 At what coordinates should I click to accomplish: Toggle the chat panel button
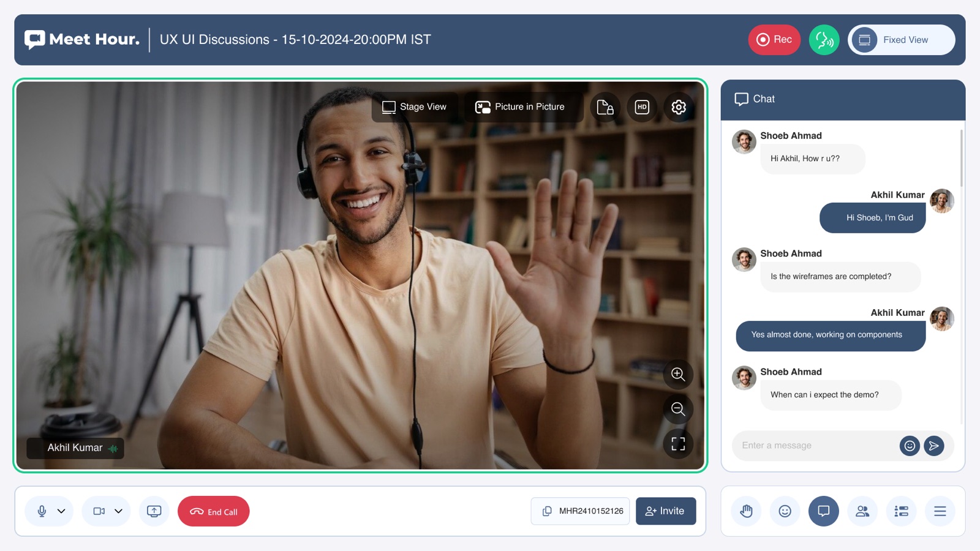(x=824, y=511)
